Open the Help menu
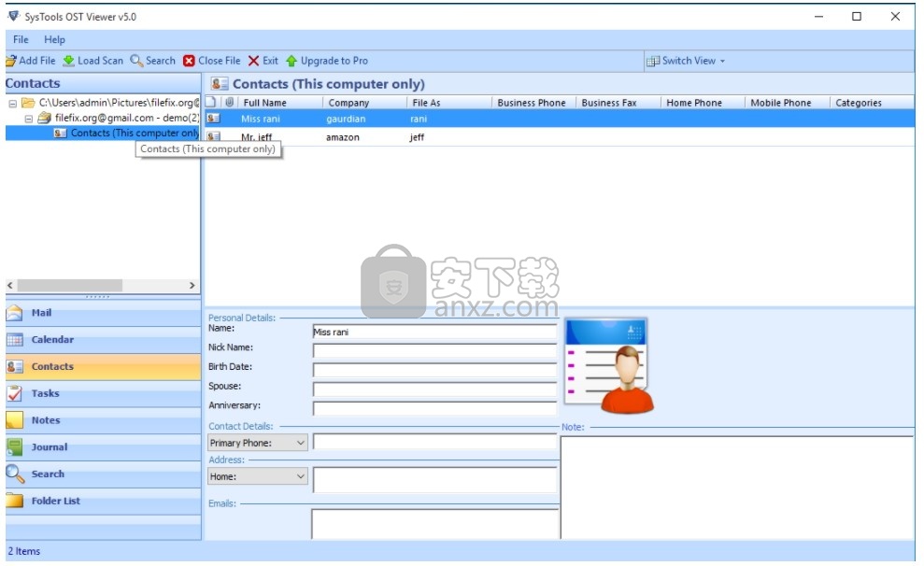The width and height of the screenshot is (924, 566). point(54,39)
